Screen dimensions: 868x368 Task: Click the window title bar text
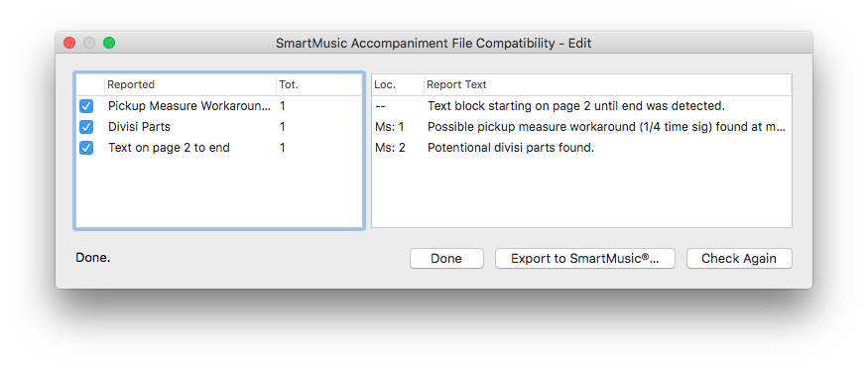(434, 43)
